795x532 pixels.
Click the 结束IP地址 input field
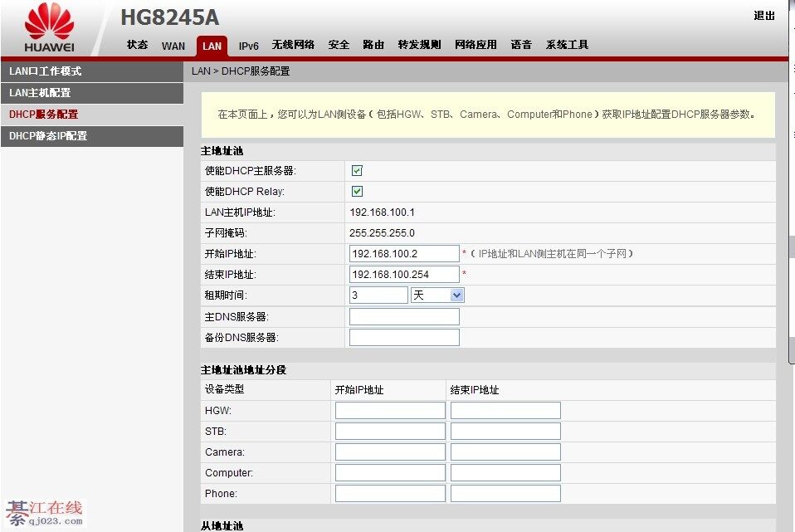404,275
